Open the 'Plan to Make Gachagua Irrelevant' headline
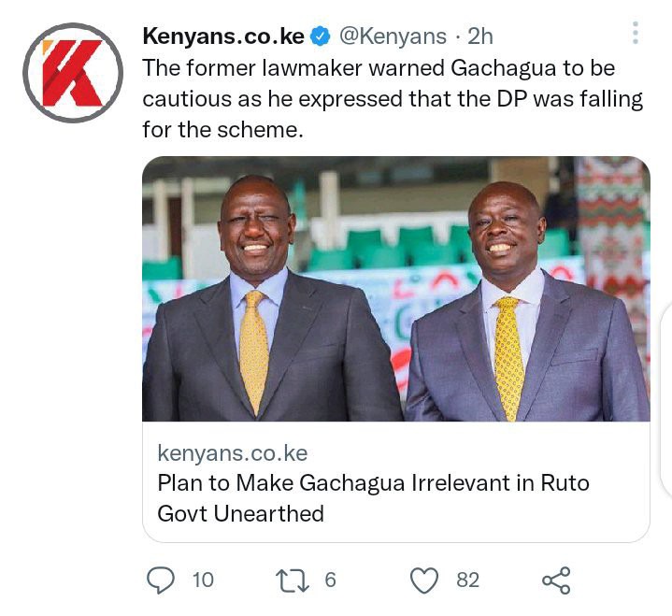 [373, 498]
